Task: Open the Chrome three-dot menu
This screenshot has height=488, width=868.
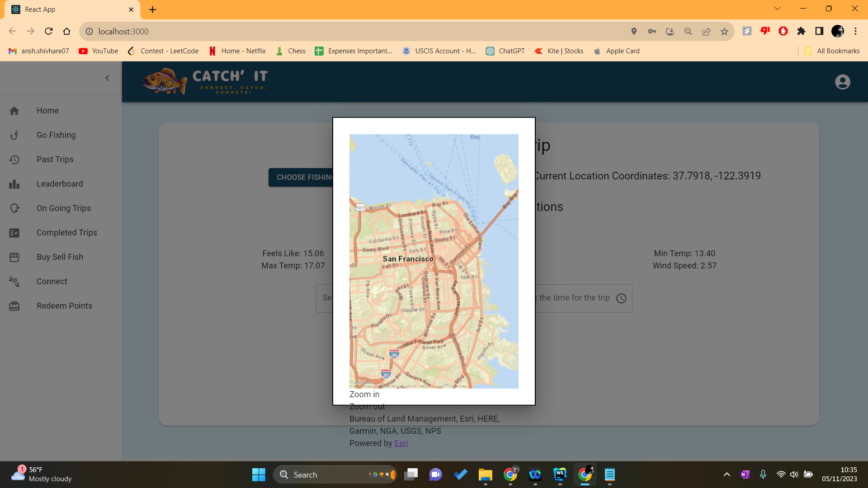Action: click(855, 31)
